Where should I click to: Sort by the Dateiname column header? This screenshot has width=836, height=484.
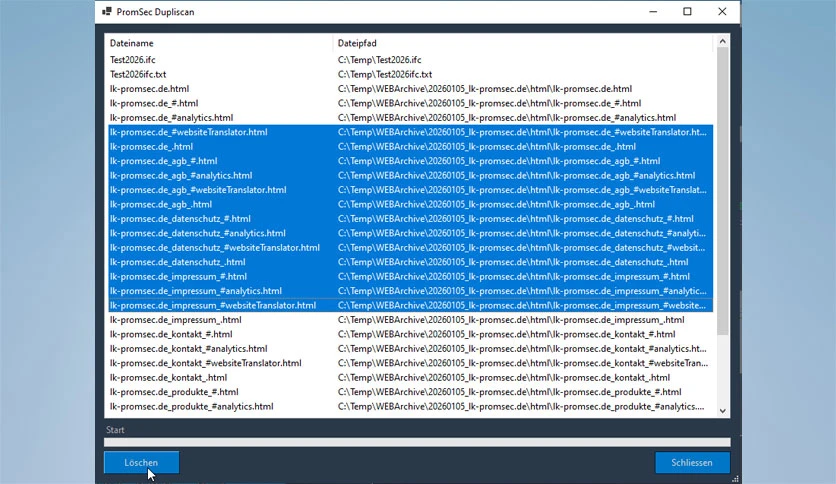[x=220, y=43]
